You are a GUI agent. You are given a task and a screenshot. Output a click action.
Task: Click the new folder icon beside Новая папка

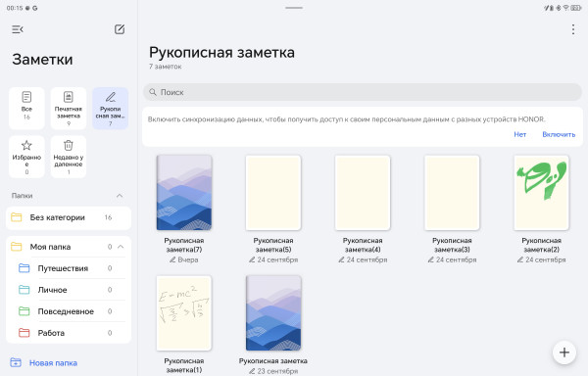coord(16,362)
